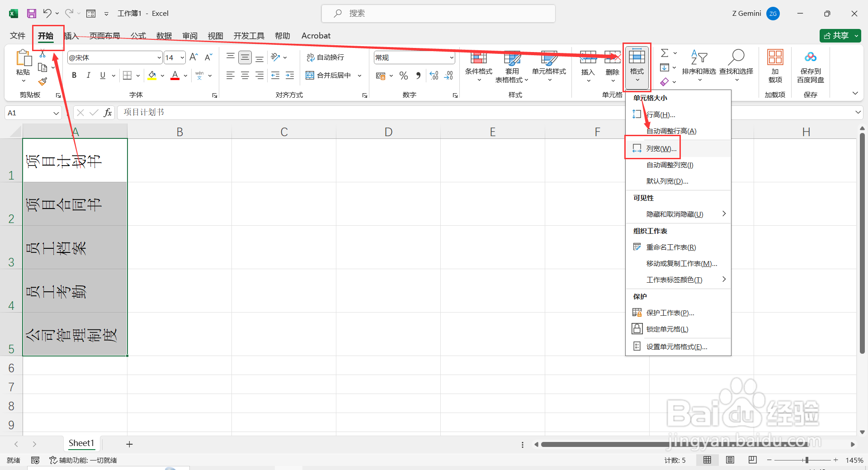The width and height of the screenshot is (868, 470).
Task: Click the Format Painter brush icon
Action: point(42,81)
